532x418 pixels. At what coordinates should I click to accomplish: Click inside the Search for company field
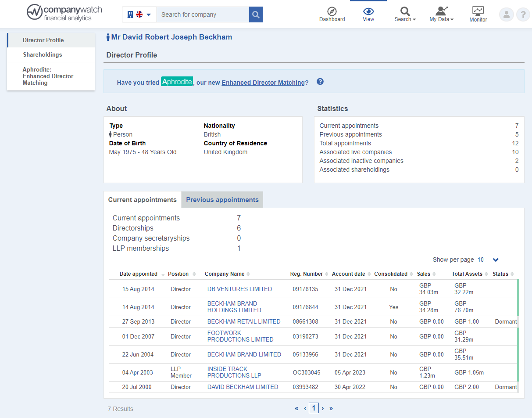(203, 14)
